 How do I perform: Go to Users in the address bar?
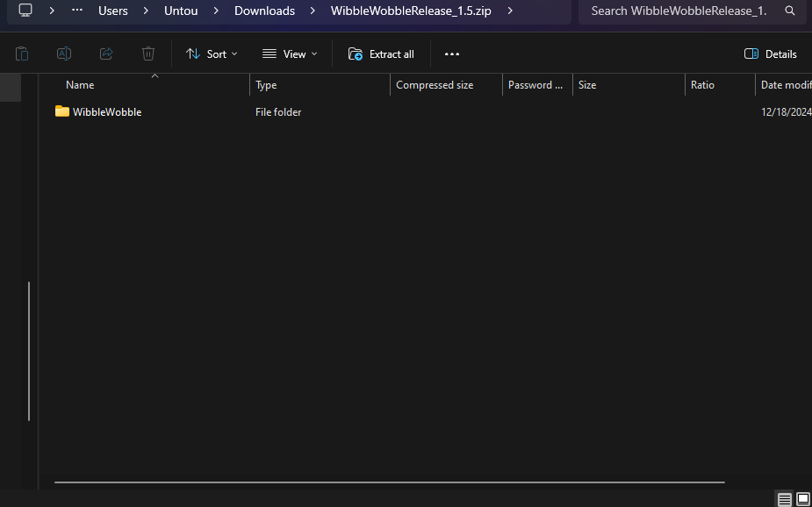113,11
